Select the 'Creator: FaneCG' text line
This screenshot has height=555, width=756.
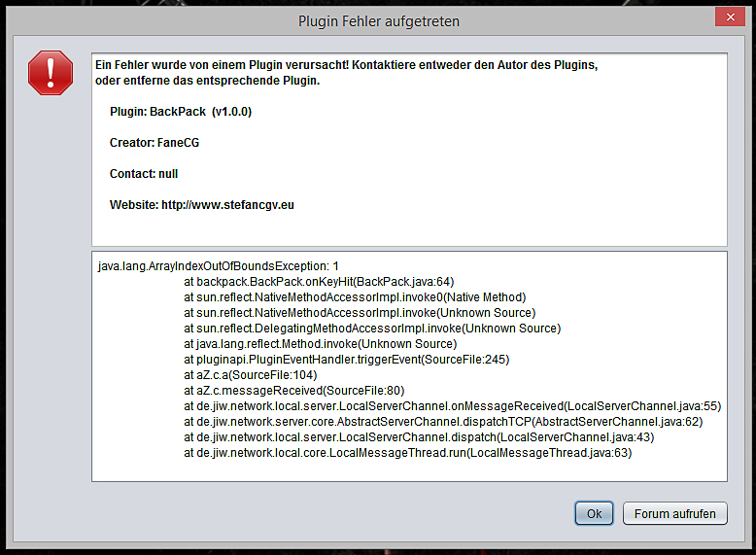[x=155, y=143]
